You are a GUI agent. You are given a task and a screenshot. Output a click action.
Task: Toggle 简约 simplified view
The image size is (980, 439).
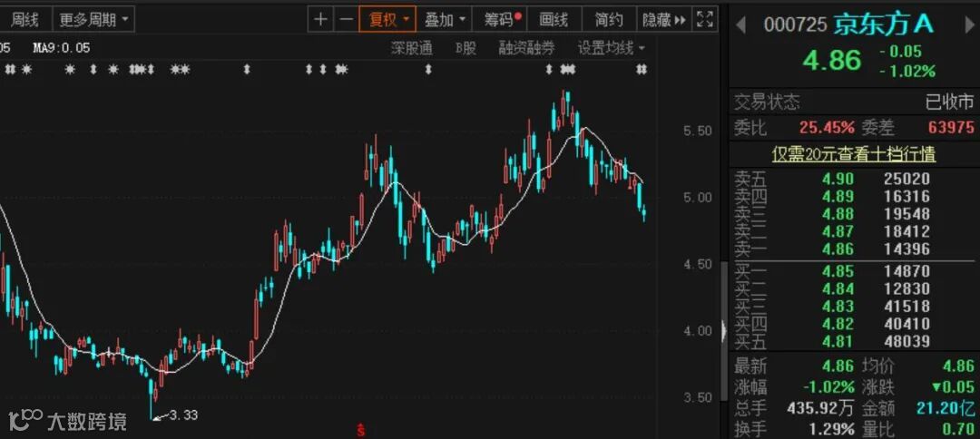(x=609, y=19)
